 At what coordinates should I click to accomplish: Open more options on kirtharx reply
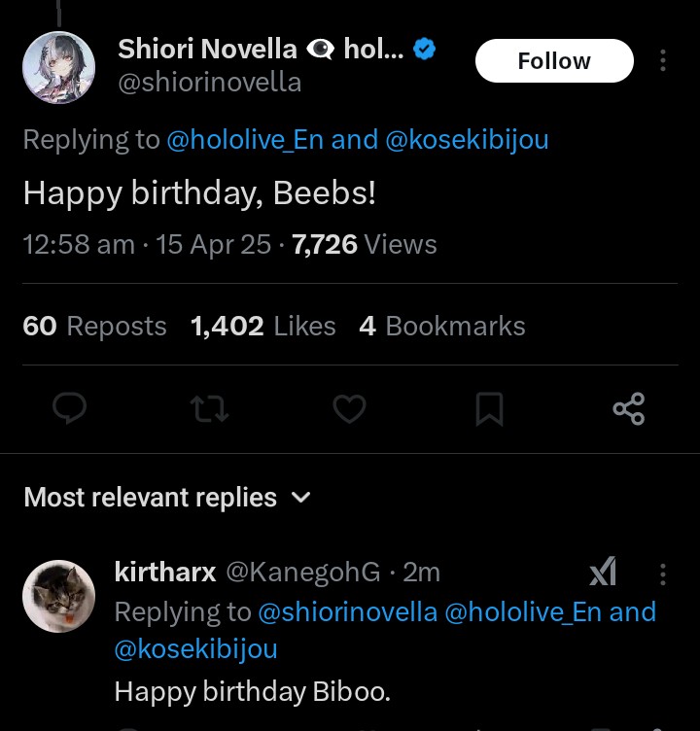pos(662,574)
